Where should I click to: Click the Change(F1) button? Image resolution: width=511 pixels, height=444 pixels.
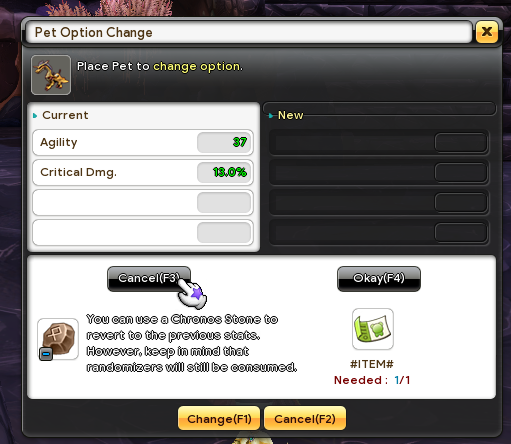coord(219,418)
